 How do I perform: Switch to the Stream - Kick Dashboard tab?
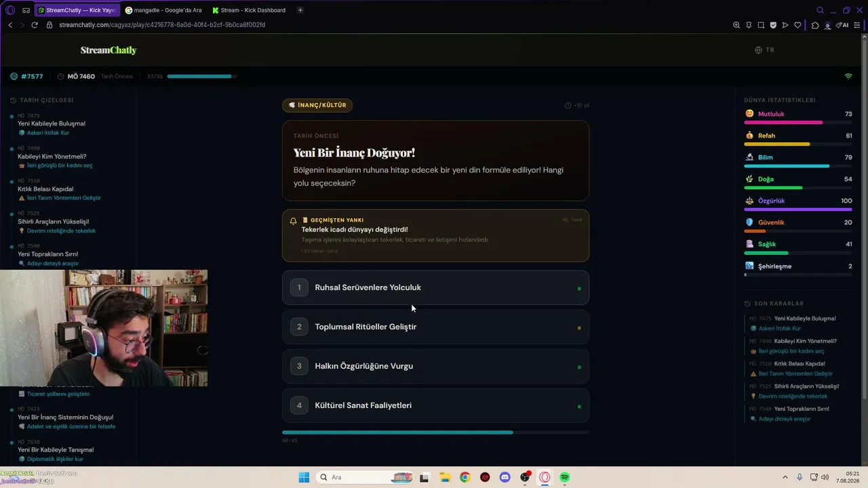tap(250, 10)
